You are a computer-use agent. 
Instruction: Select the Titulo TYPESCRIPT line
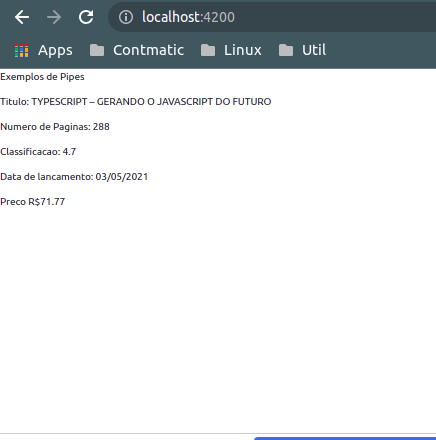(x=136, y=102)
